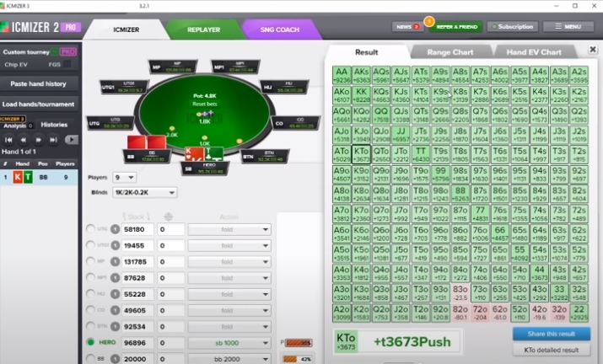The width and height of the screenshot is (603, 364).
Task: Click the purple PKO badge
Action: (x=68, y=51)
